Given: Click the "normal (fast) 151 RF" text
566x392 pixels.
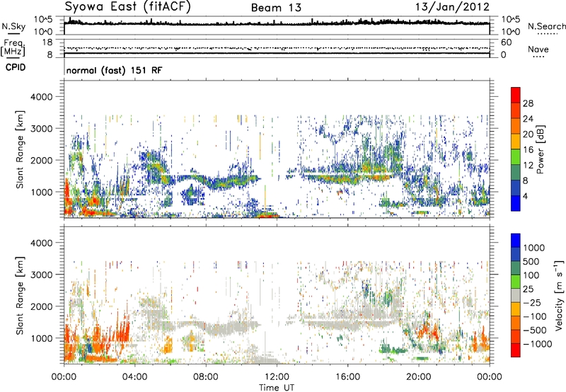Looking at the screenshot, I should pyautogui.click(x=114, y=70).
